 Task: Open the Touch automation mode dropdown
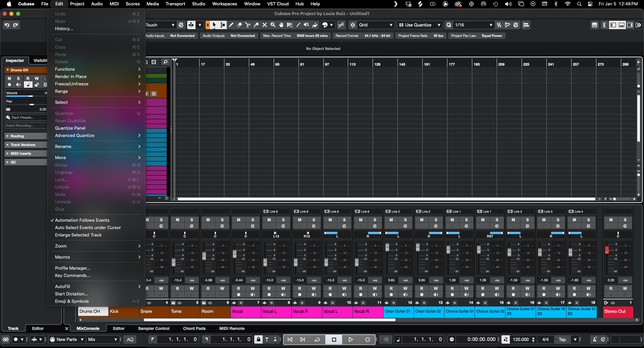tap(160, 25)
